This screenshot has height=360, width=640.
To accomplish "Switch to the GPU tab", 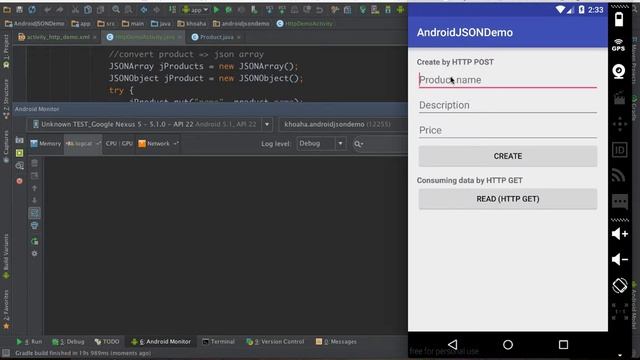I will [127, 144].
